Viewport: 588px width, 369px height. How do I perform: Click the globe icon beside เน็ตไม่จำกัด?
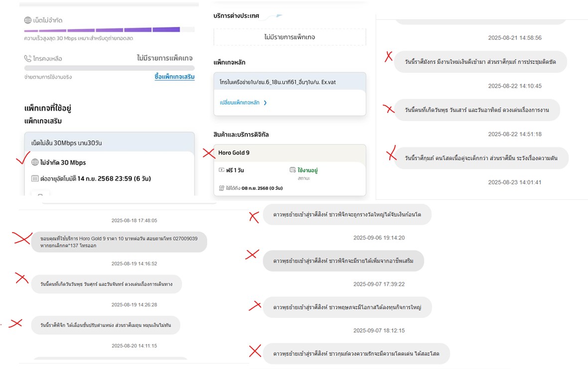[28, 20]
